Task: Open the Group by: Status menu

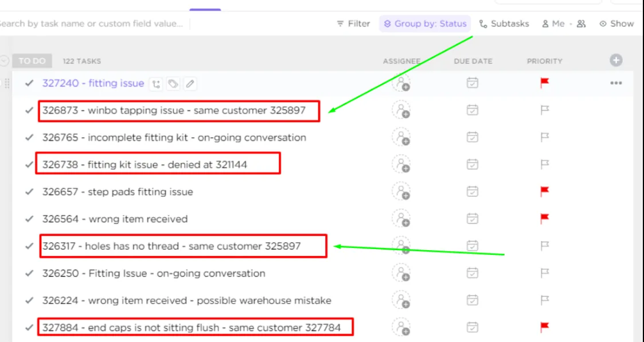Action: coord(425,24)
